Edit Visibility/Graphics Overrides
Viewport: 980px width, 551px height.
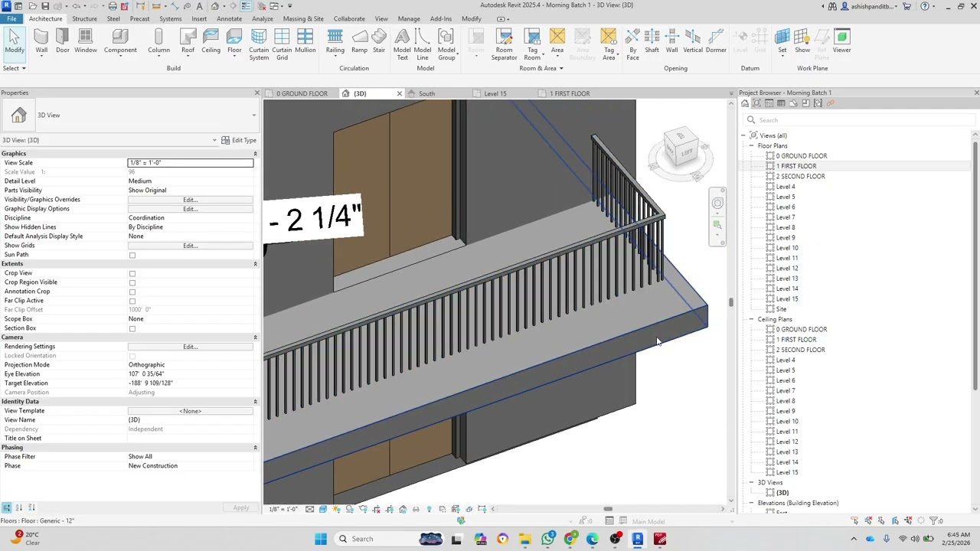190,200
